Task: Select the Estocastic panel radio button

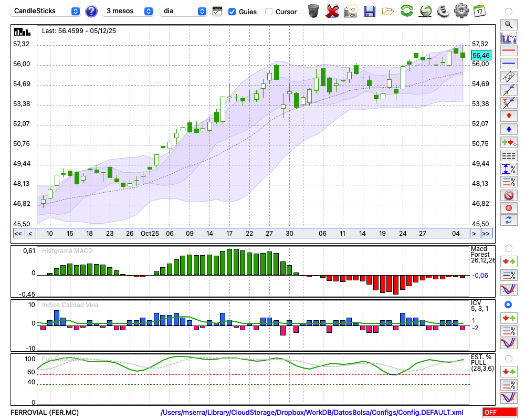Action: pos(509,359)
